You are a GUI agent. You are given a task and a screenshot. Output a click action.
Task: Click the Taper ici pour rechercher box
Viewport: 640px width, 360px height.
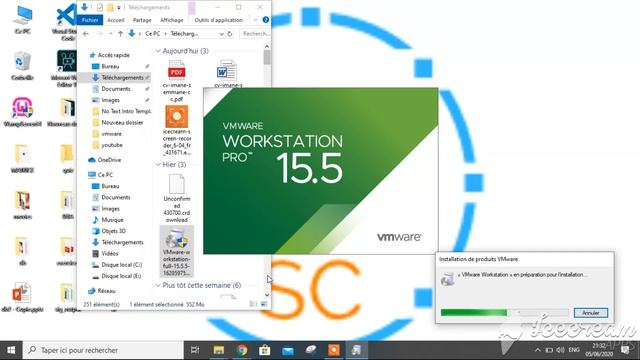click(103, 350)
